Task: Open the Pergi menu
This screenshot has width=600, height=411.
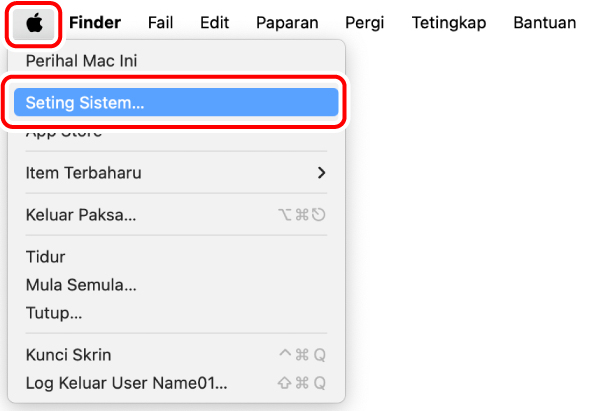Action: pyautogui.click(x=365, y=22)
